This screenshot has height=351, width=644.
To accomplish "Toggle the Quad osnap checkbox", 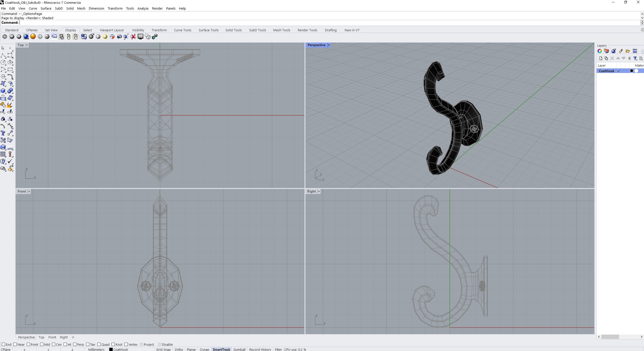I will click(x=99, y=344).
